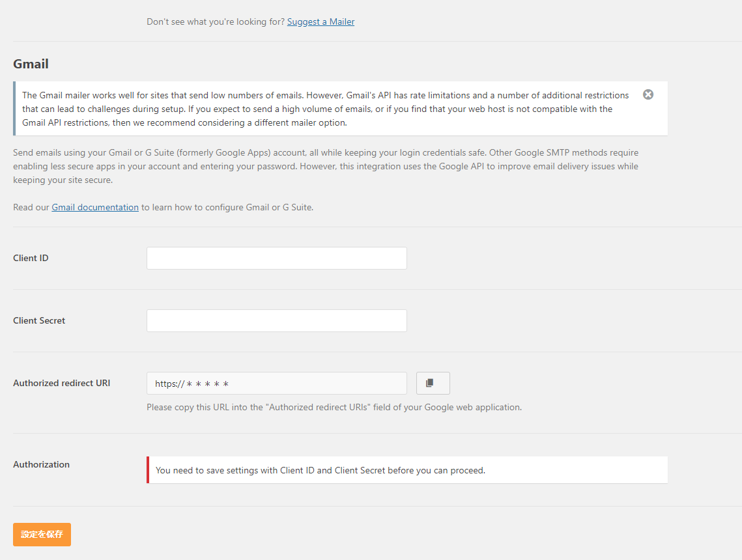Click the Gmail section heading
This screenshot has height=560, width=742.
[x=31, y=64]
